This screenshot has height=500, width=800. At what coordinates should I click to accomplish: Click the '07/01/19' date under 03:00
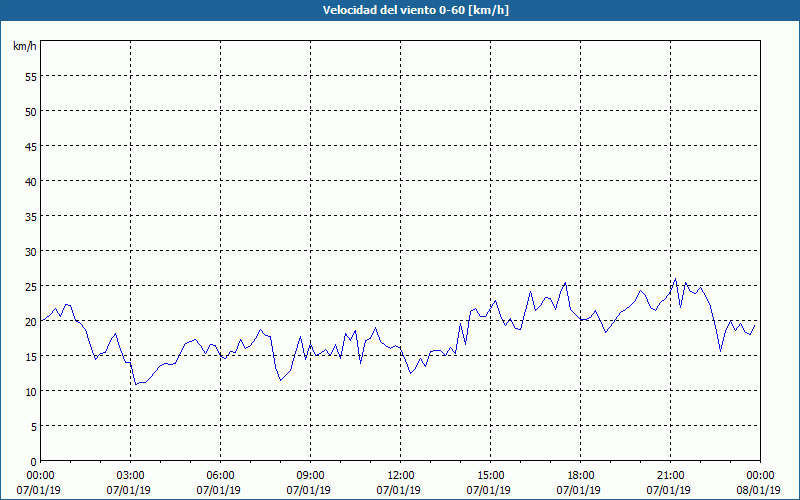coord(129,490)
